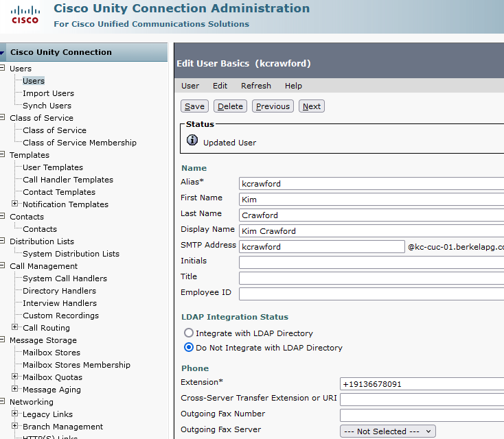Open Contact Templates
Viewport: 504px width, 439px height.
coord(59,192)
